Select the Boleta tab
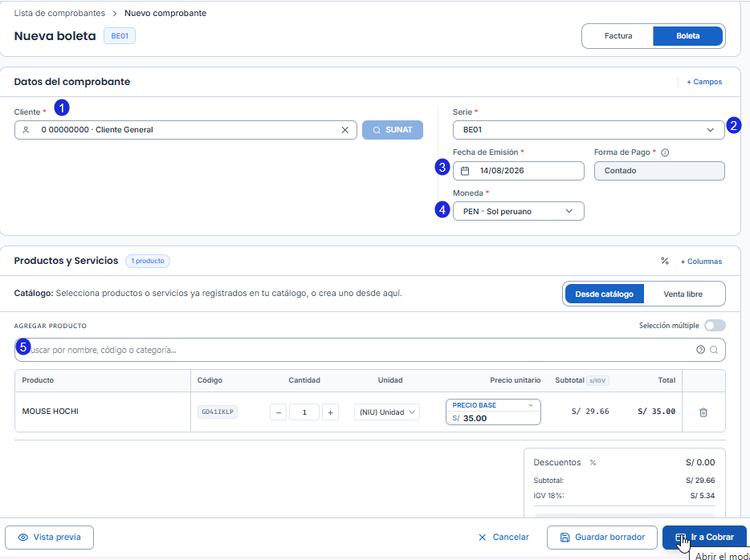This screenshot has width=750, height=560. [687, 36]
